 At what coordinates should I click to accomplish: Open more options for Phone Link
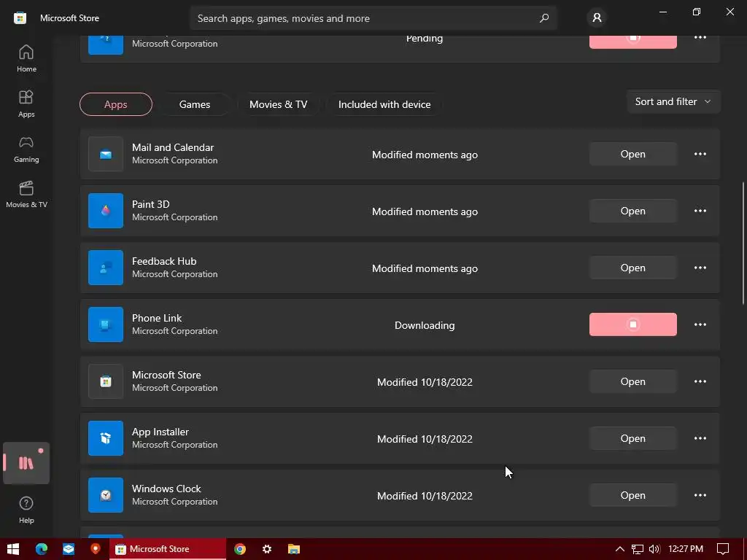[x=700, y=324]
